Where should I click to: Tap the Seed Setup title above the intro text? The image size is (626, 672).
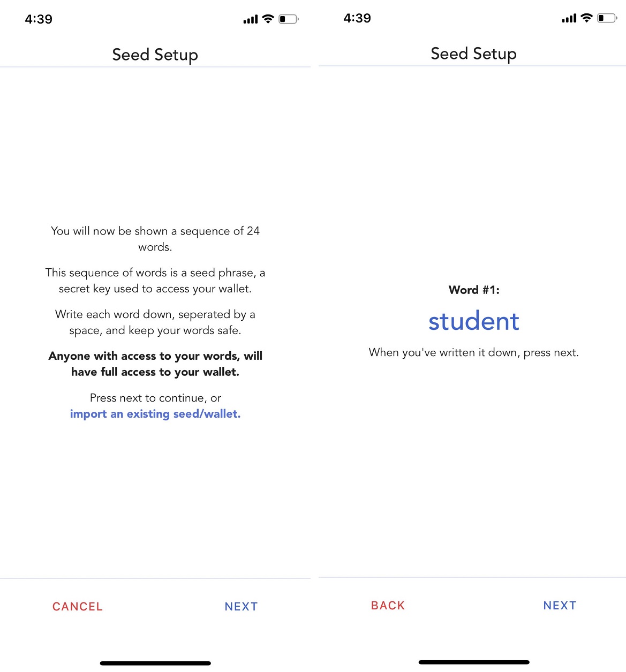pos(155,55)
